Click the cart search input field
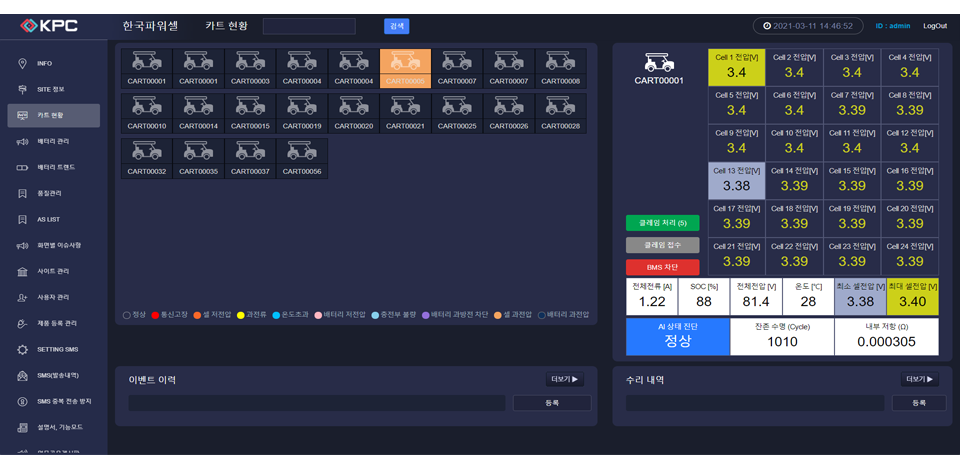The width and height of the screenshot is (960, 469). (308, 26)
